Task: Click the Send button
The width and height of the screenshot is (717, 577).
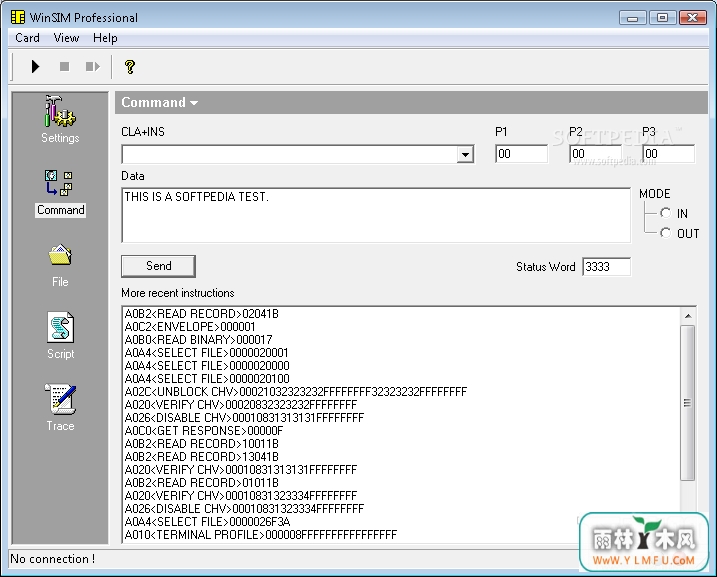Action: coord(158,266)
